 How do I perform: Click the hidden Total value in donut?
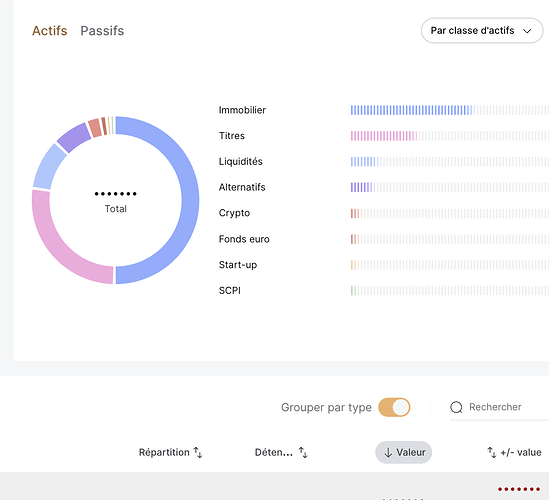116,194
